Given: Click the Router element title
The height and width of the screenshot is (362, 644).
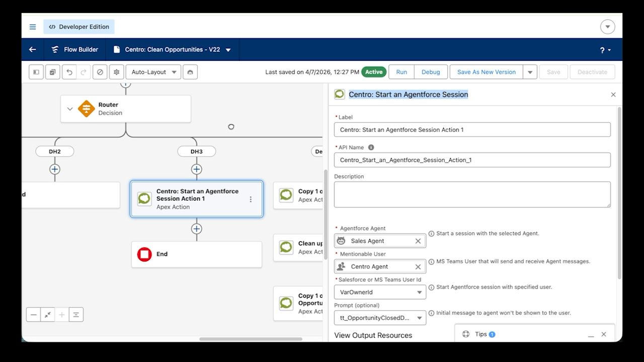Looking at the screenshot, I should click(108, 105).
